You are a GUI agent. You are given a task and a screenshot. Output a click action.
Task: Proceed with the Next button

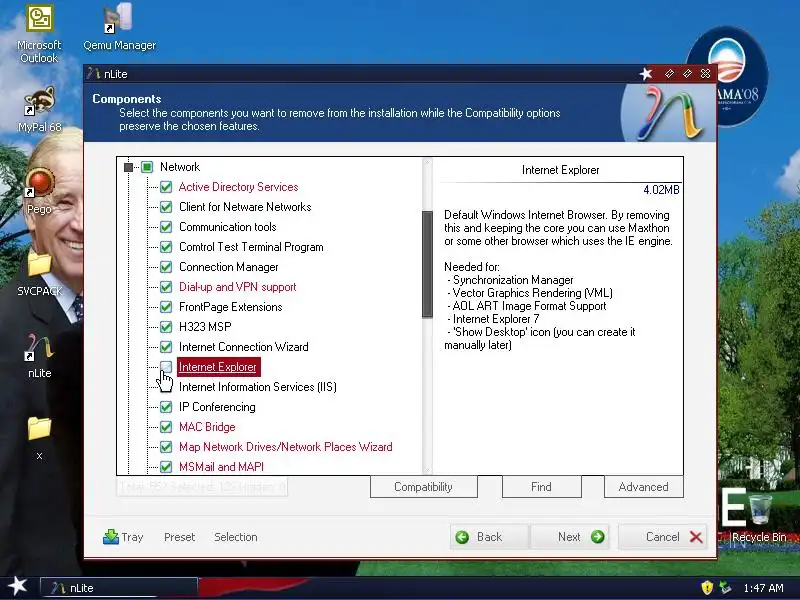point(569,537)
